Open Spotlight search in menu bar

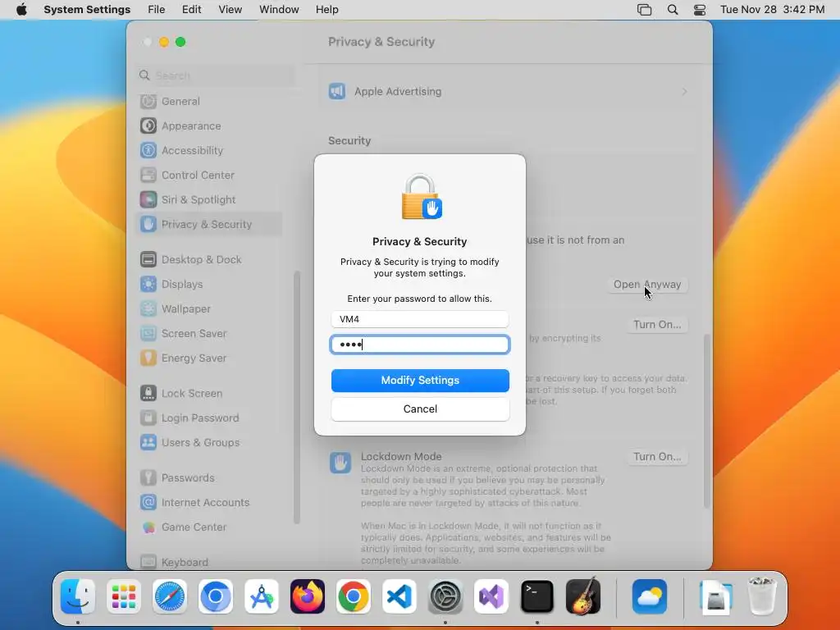pyautogui.click(x=673, y=10)
